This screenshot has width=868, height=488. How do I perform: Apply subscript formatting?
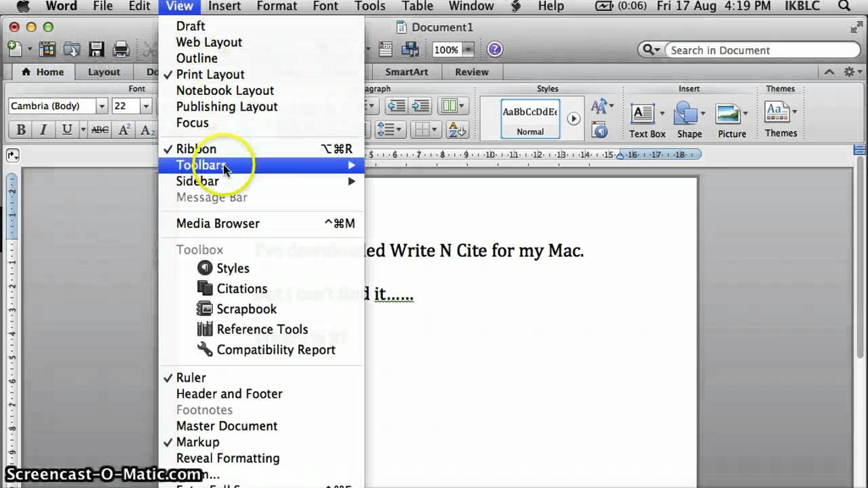tap(146, 130)
